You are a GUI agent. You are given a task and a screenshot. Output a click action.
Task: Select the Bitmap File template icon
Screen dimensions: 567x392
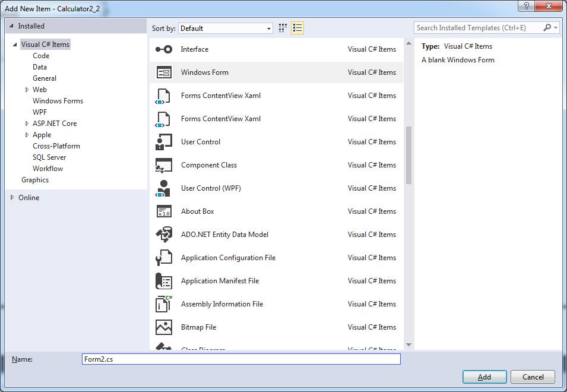[x=163, y=327]
